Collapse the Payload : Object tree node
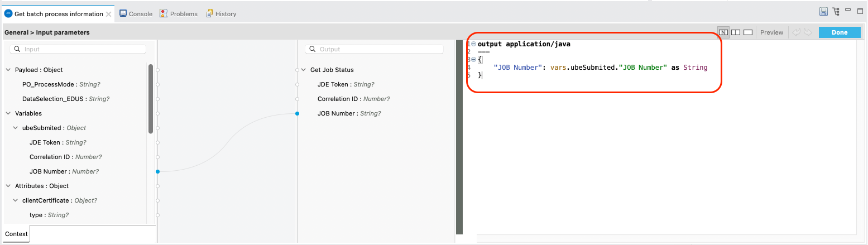The image size is (868, 245). click(x=8, y=70)
